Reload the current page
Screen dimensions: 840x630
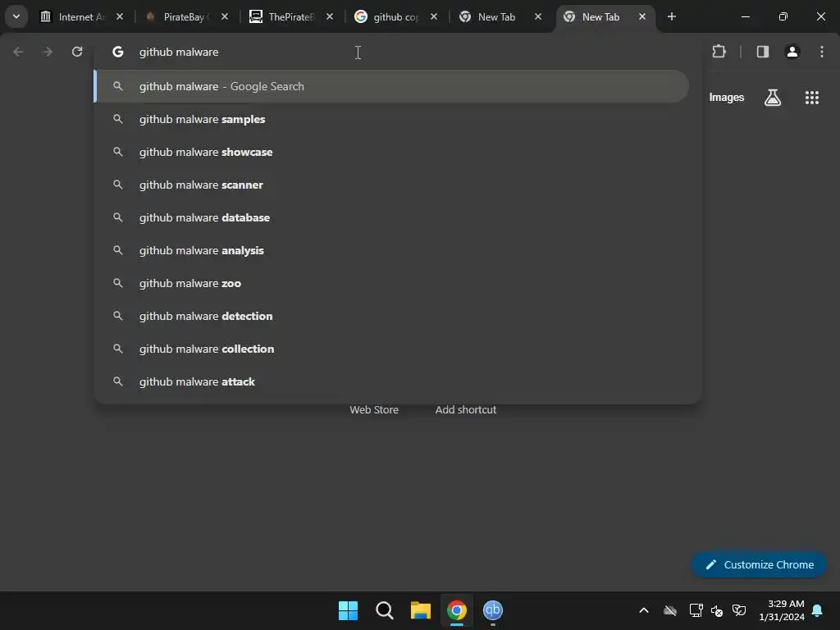[x=77, y=52]
